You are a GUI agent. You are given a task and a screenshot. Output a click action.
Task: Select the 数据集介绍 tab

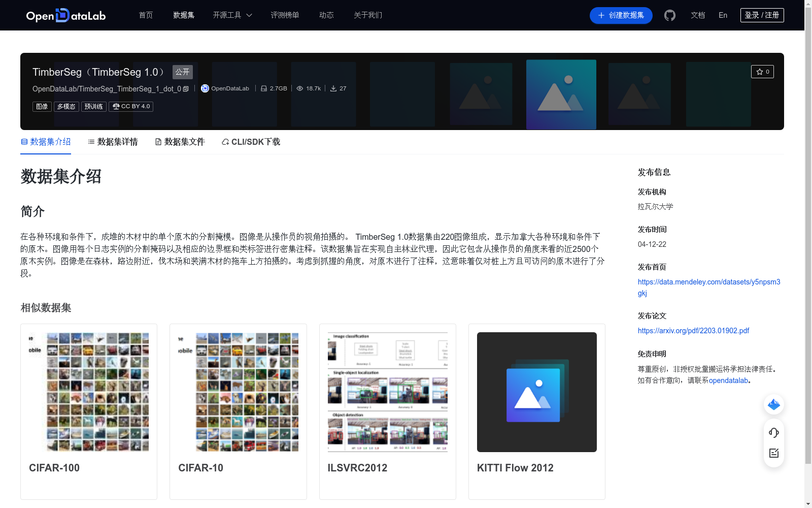[46, 142]
